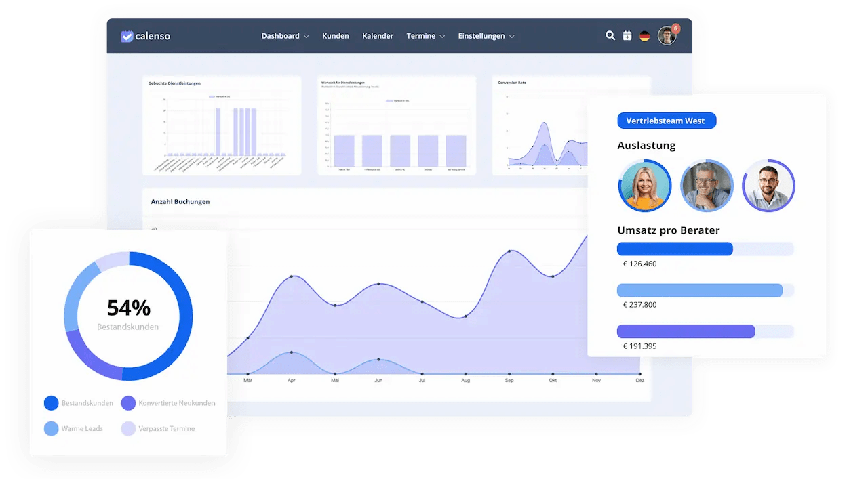Toggle Konvertierte Neukunden legend entry
Screen dimensions: 868x479
167,403
